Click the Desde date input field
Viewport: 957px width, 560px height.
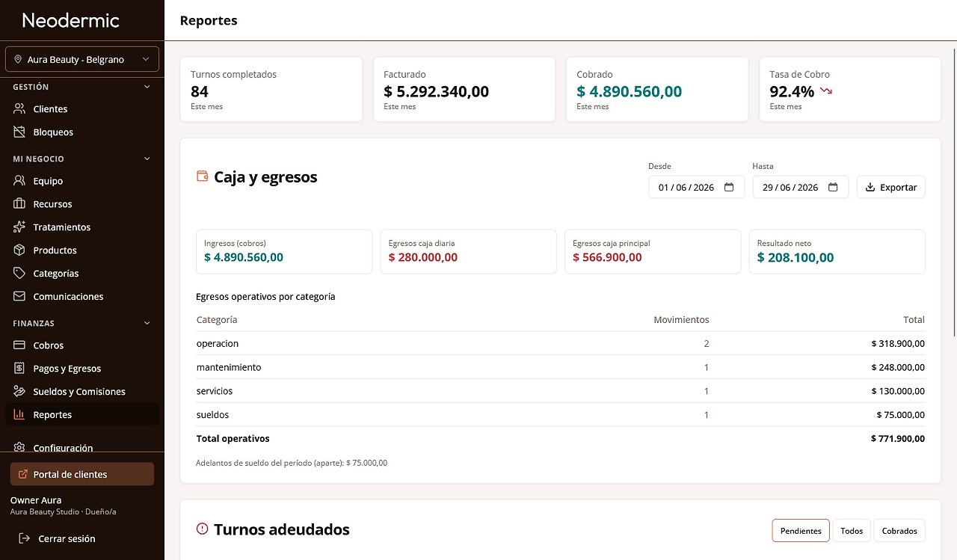point(697,188)
